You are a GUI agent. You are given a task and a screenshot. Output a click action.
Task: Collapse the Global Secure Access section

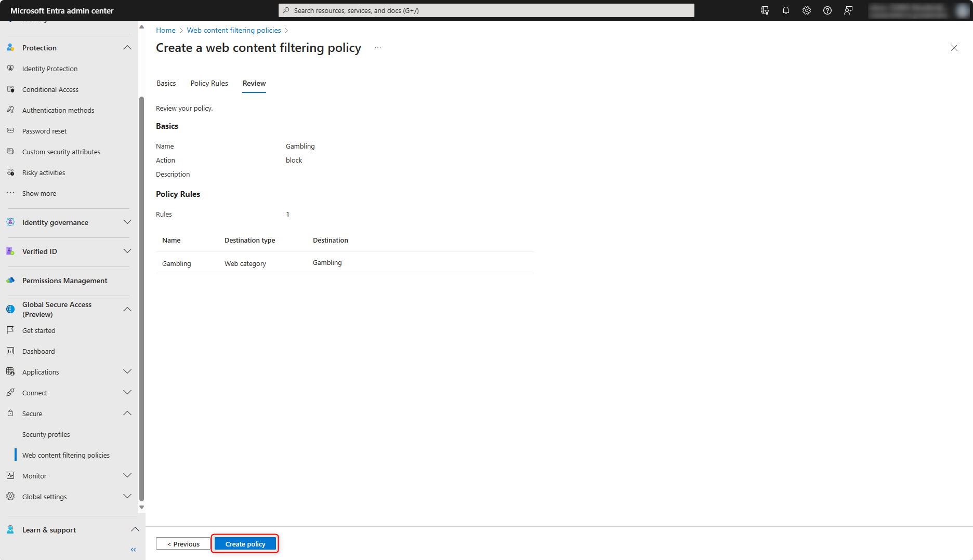pos(127,309)
